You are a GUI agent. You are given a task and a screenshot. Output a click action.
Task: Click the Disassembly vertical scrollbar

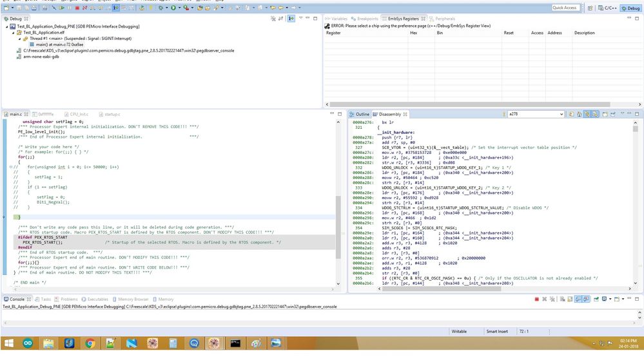point(636,128)
